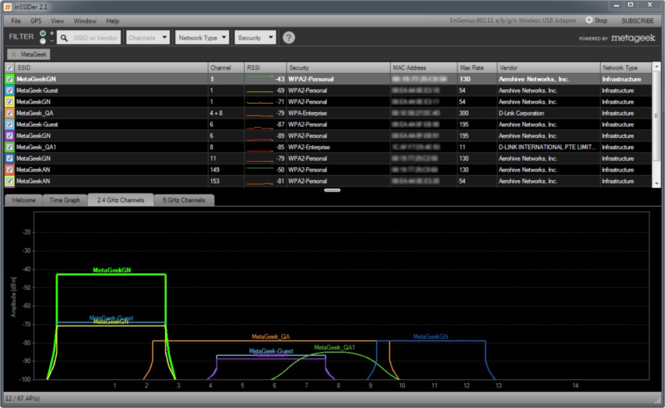The height and width of the screenshot is (408, 665).
Task: Sort by the Channel column header
Action: (x=226, y=68)
